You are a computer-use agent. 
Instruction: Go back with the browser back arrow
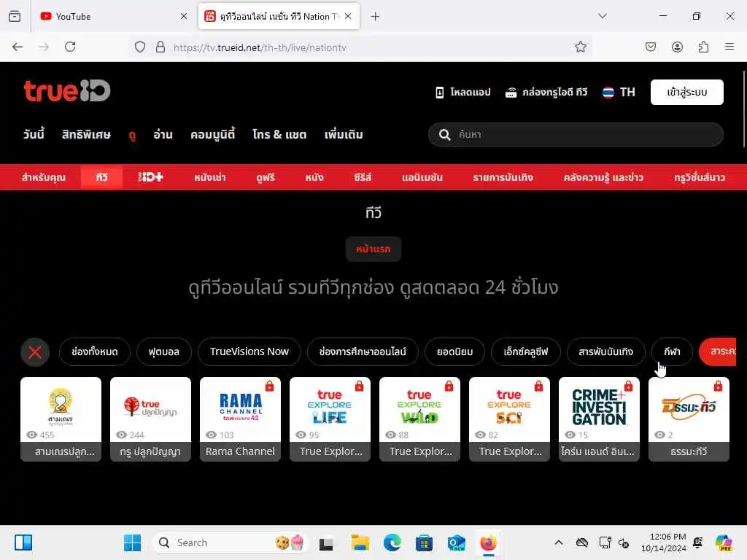[18, 47]
